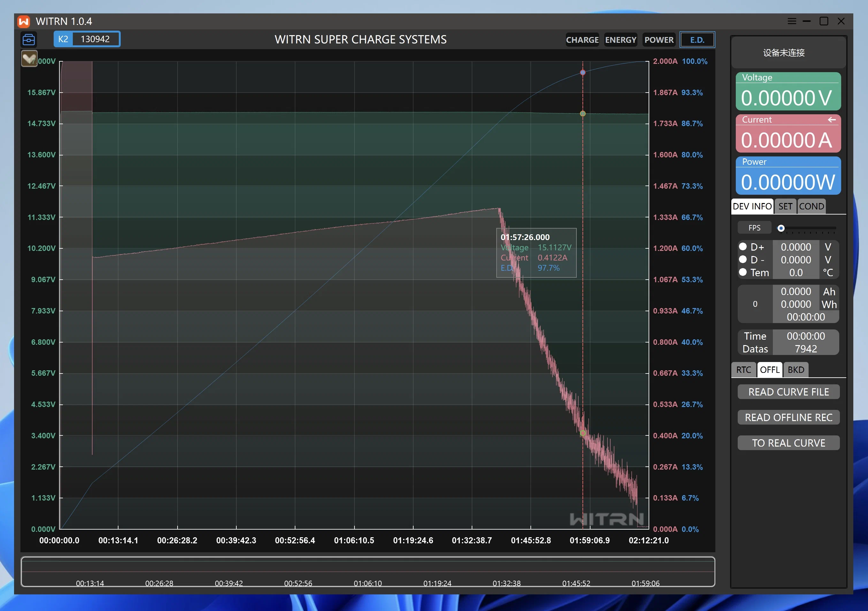The height and width of the screenshot is (611, 868).
Task: Click the 100.0% axis label
Action: [x=695, y=61]
